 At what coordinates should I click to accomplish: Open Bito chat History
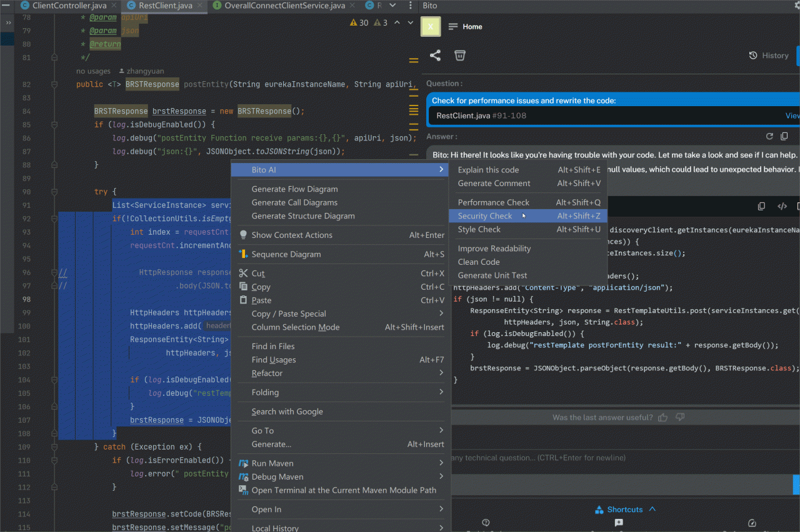(769, 56)
